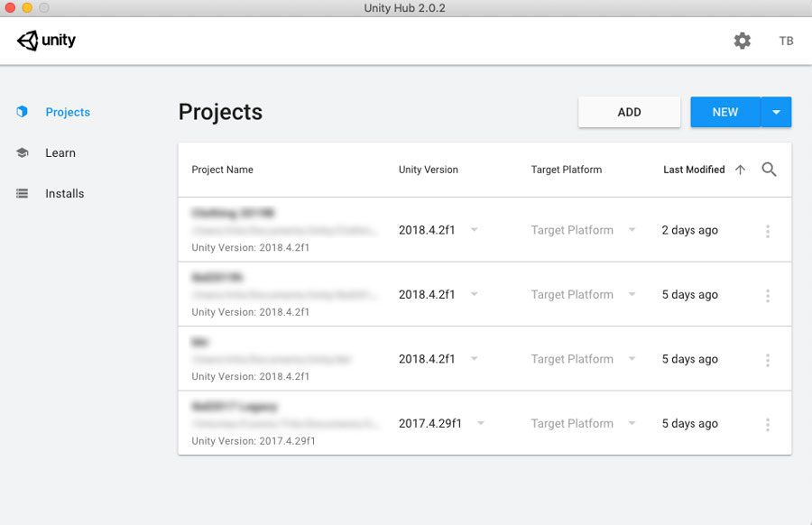This screenshot has width=812, height=525.
Task: Sort by Project Name column header
Action: (x=222, y=170)
